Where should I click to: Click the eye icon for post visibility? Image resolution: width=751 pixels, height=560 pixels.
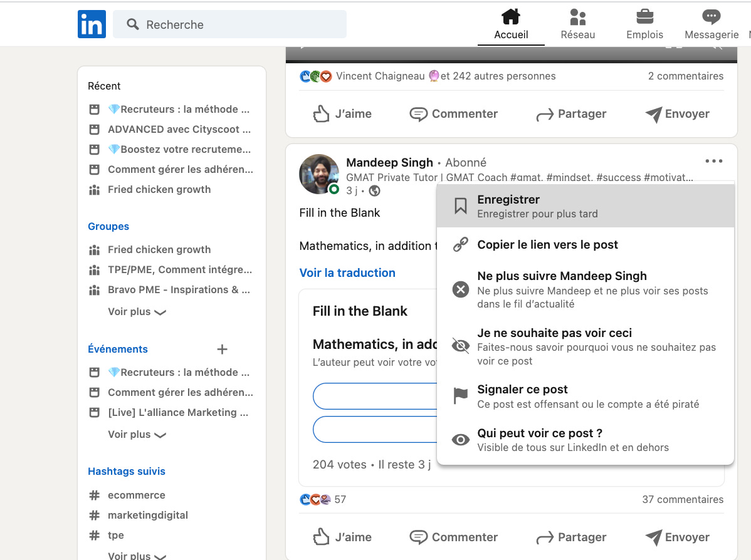pyautogui.click(x=461, y=439)
